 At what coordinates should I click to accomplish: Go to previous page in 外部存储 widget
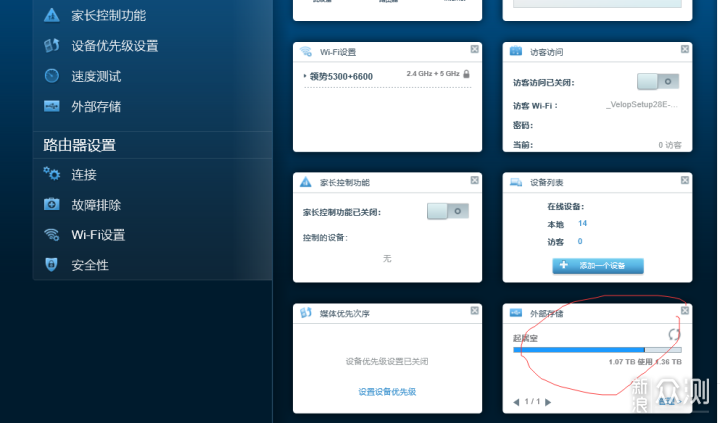coord(516,402)
